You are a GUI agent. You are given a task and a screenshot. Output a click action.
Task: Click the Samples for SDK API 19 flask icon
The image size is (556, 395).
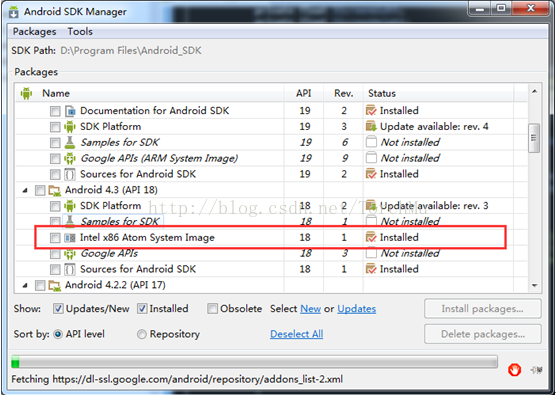click(70, 143)
